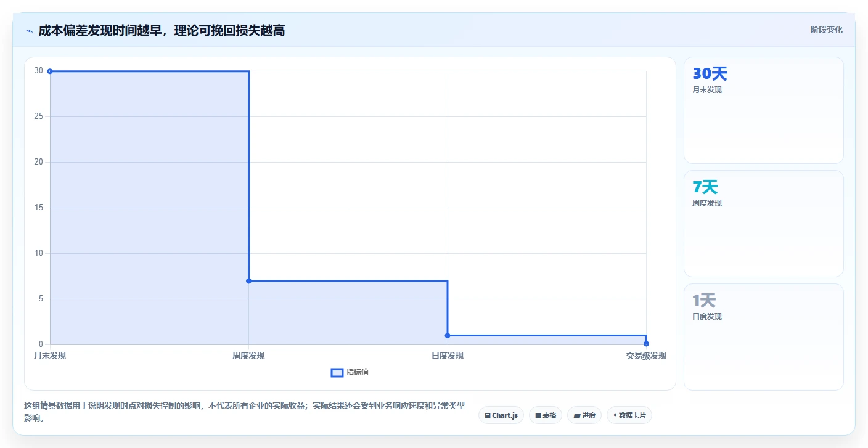Open the 1天 日度发现 card
Viewport: 868px width, 448px height.
763,337
